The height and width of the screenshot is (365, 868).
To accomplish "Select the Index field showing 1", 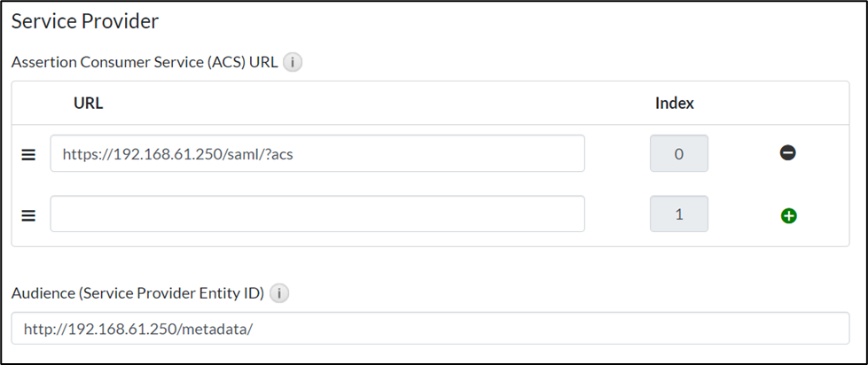I will 679,214.
